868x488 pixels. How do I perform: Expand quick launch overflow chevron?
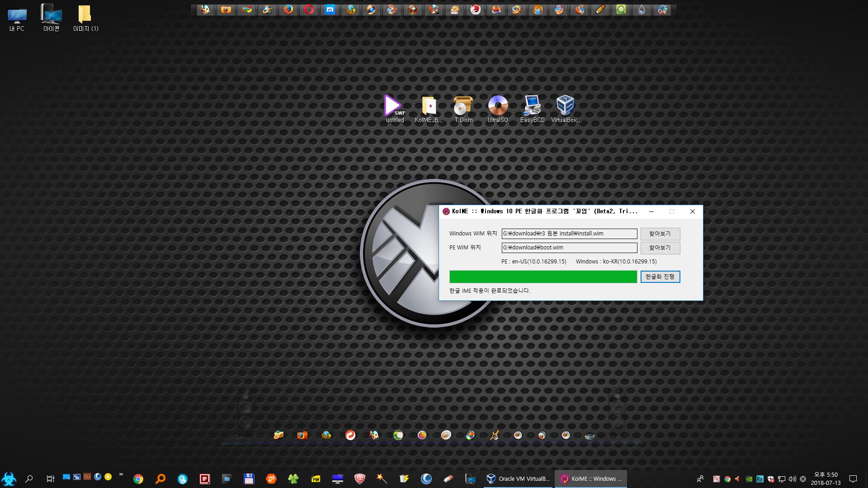pos(121,474)
